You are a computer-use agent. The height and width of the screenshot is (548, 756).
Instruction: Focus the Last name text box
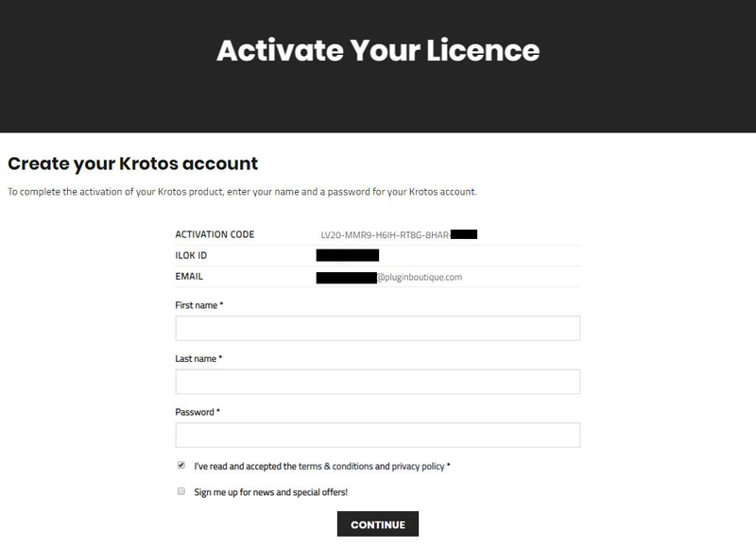coord(377,382)
